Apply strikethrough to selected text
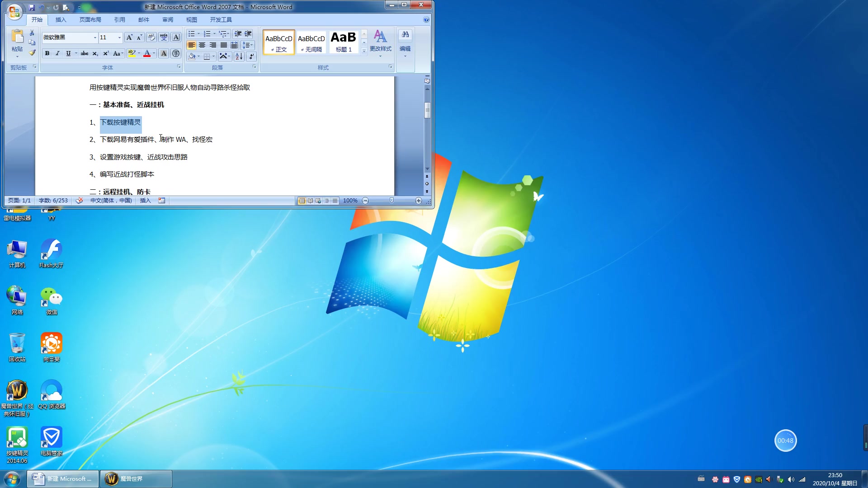Viewport: 868px width, 488px height. [85, 53]
